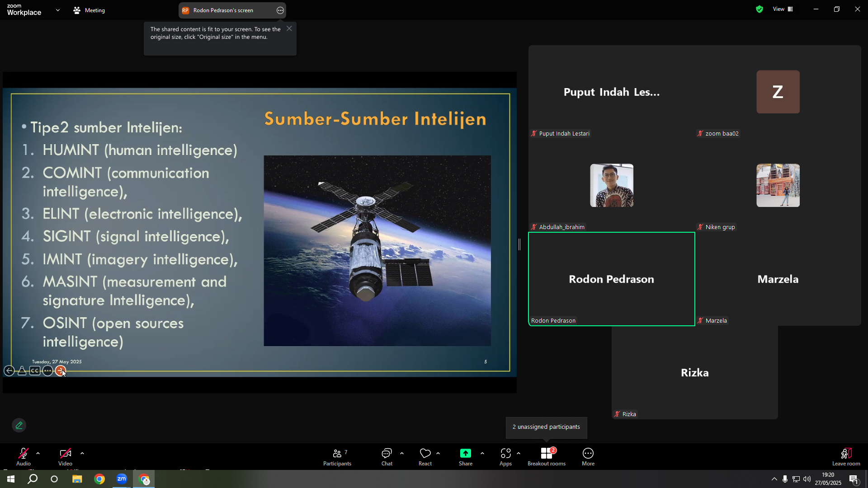Open the More menu in meeting toolbar
868x488 pixels.
(x=588, y=456)
